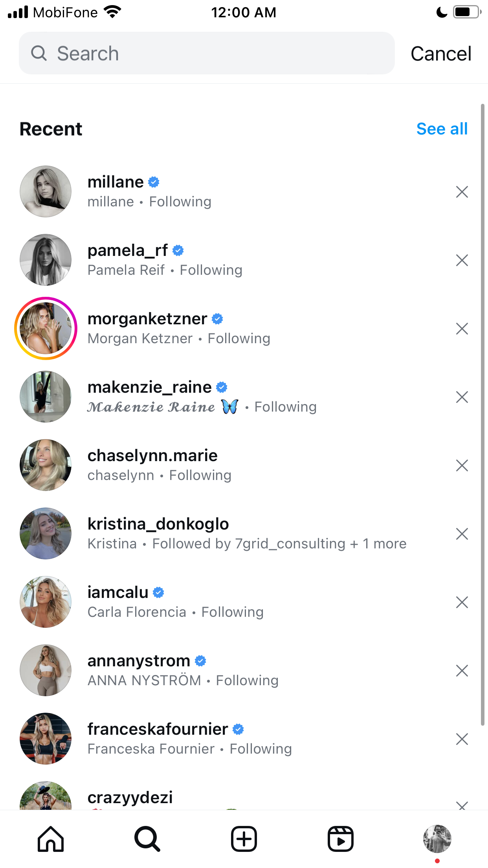Create new post with plus icon
The image size is (488, 868).
(244, 839)
